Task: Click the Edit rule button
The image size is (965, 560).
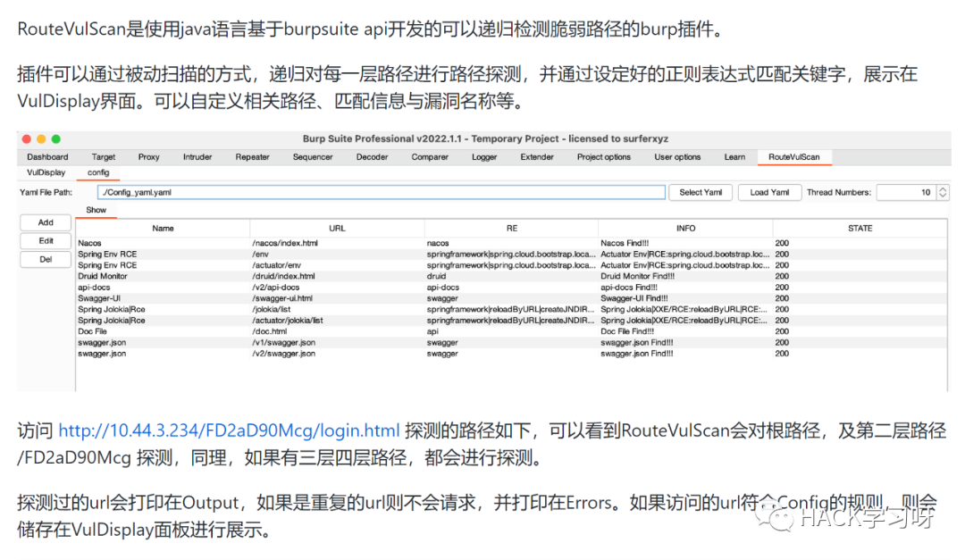Action: tap(46, 240)
